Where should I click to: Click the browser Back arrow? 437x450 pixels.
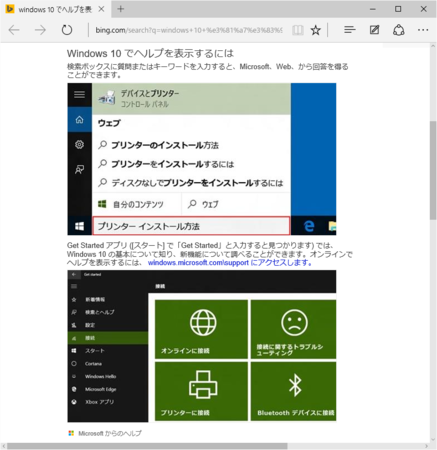[x=14, y=30]
